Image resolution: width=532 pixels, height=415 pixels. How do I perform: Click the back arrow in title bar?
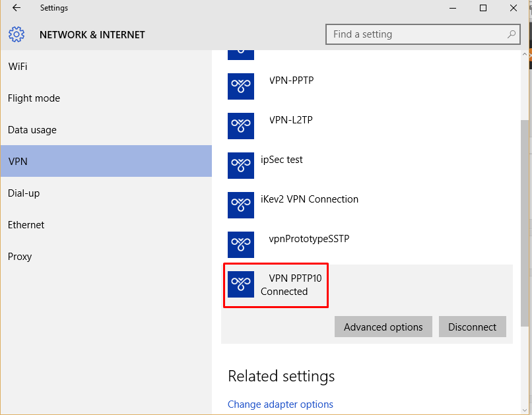(x=17, y=8)
